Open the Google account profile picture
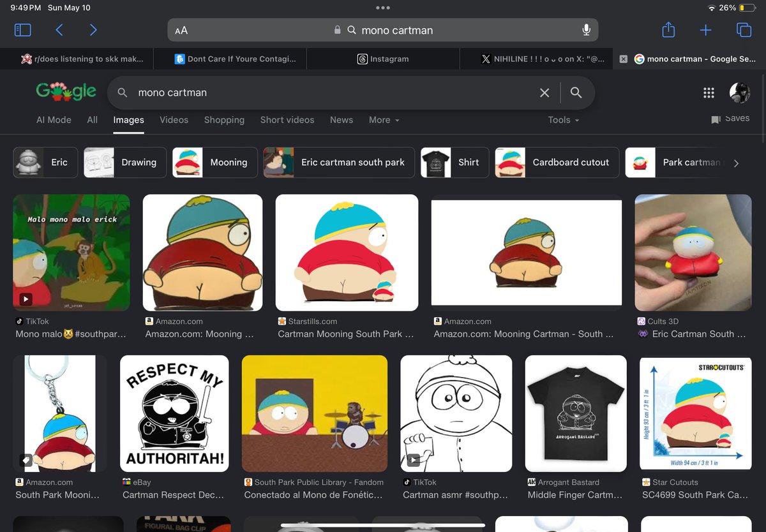 coord(740,92)
